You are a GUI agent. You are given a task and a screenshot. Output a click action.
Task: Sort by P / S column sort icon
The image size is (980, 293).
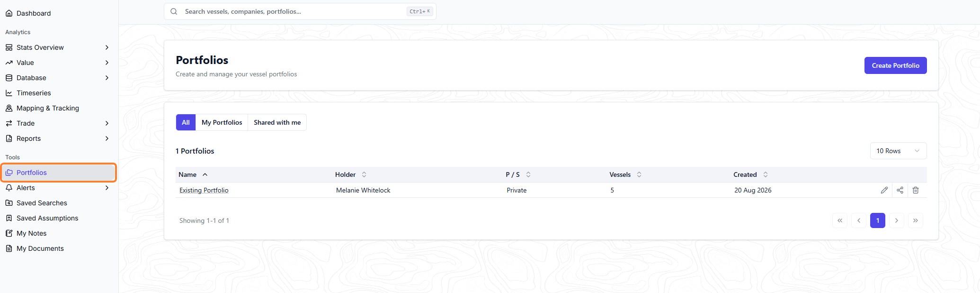[x=528, y=174]
